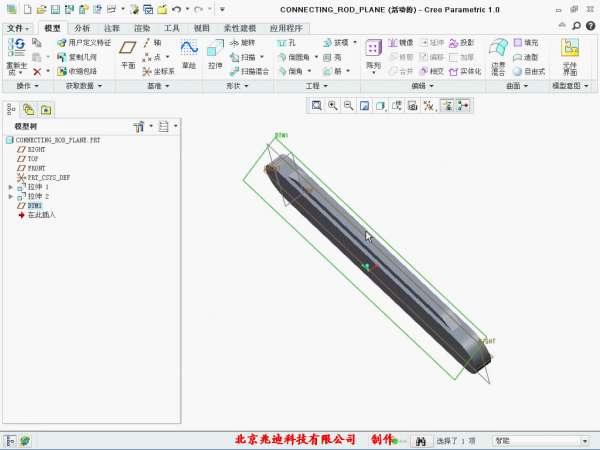Screen dimensions: 600x450
Task: Click the Zoom Out magnifier
Action: (x=348, y=105)
